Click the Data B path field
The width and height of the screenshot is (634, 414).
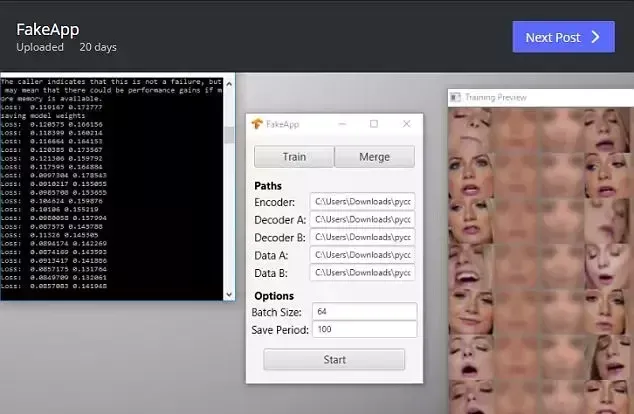click(x=363, y=272)
